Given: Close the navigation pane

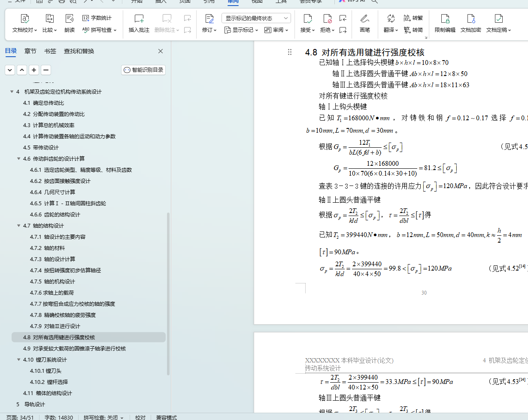Looking at the screenshot, I should pos(161,51).
